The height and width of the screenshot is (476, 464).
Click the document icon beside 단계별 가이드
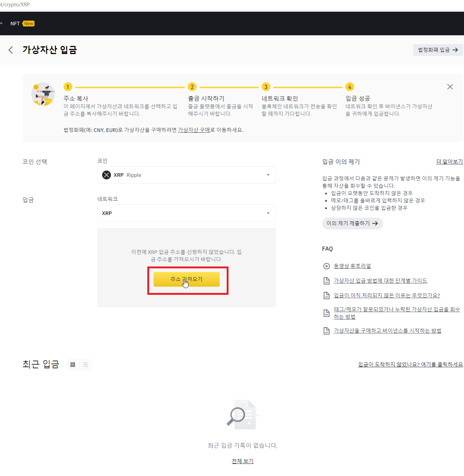pyautogui.click(x=326, y=281)
